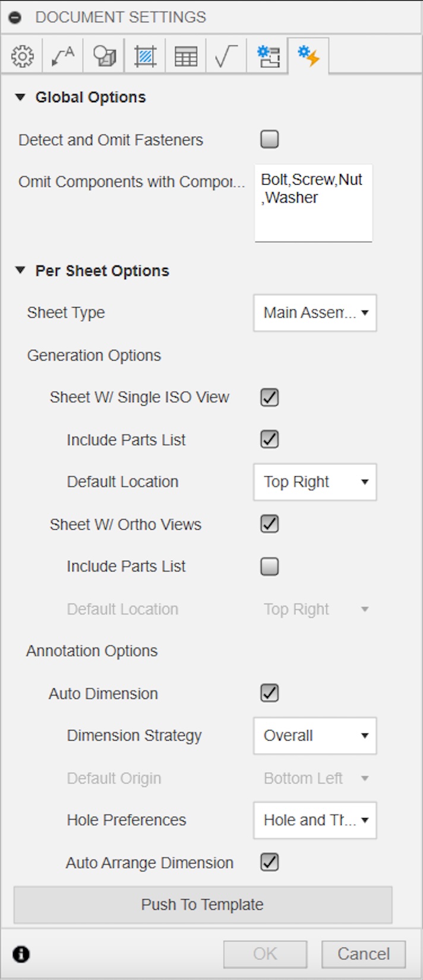Open the Hole Preferences dropdown

click(x=314, y=820)
